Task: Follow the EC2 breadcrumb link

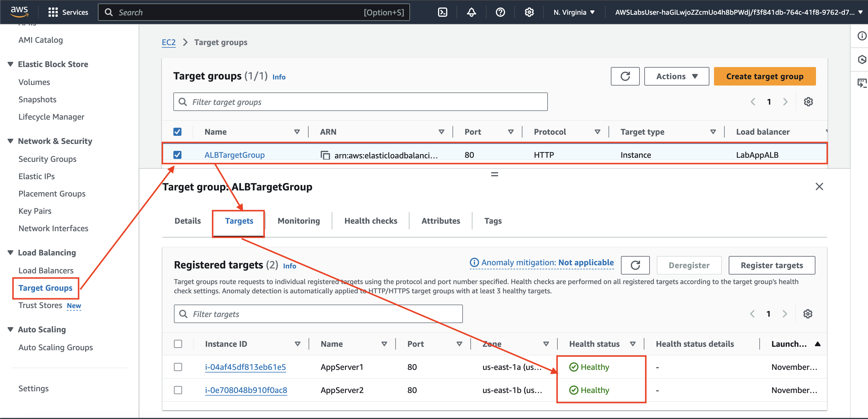Action: click(168, 42)
